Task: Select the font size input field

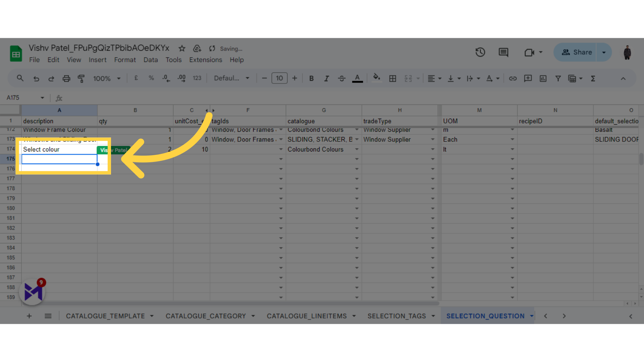Action: 279,78
